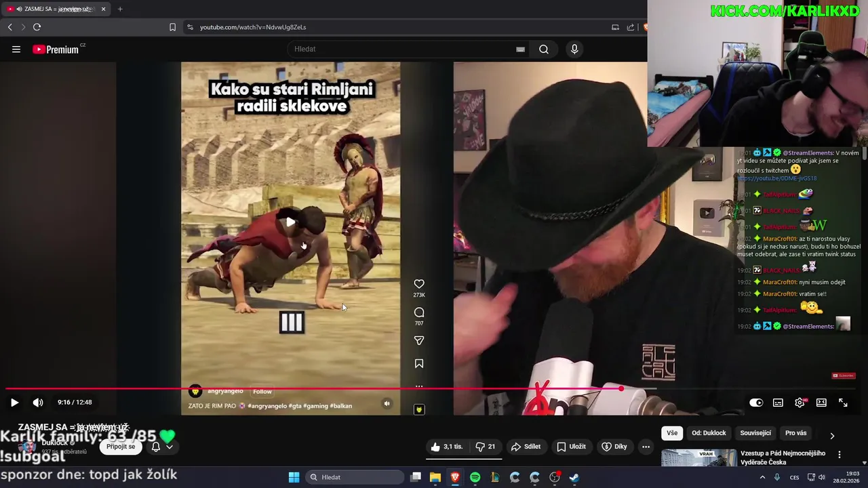
Task: Save the video with Uložit
Action: point(571,447)
